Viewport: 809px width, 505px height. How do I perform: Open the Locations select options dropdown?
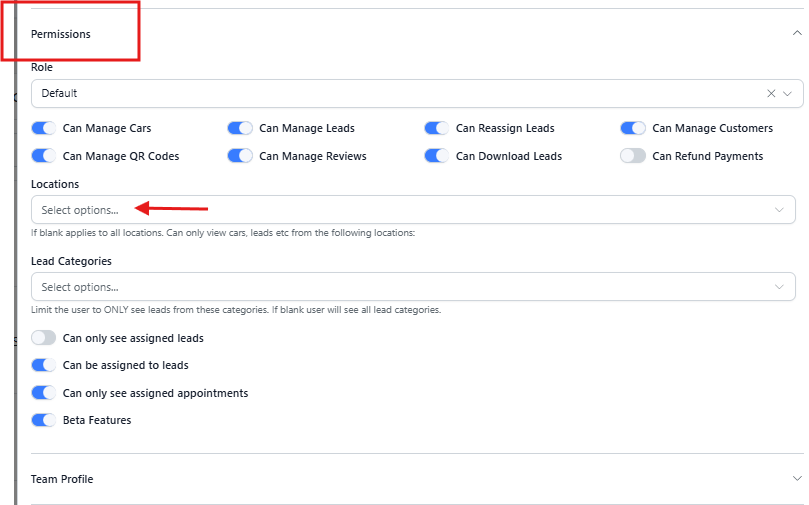coord(413,210)
